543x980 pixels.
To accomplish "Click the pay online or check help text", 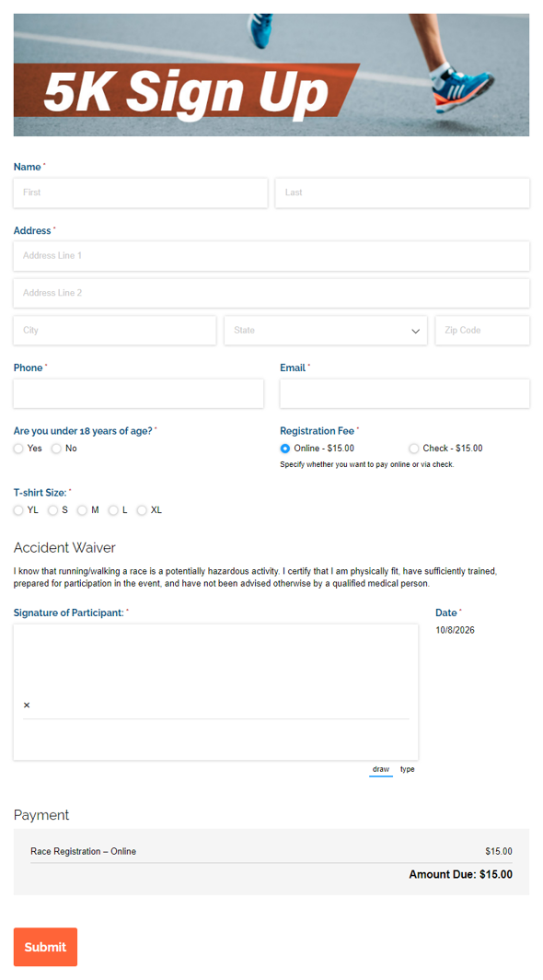I will (x=367, y=464).
